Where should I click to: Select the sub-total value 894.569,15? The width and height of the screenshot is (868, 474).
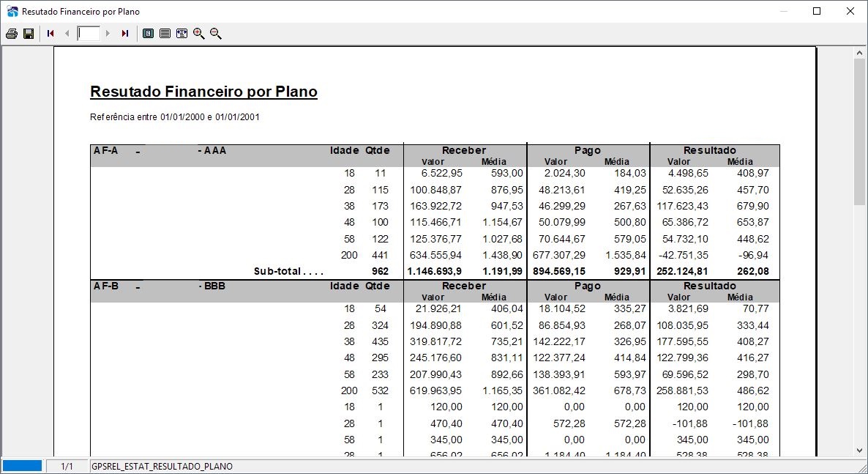559,272
